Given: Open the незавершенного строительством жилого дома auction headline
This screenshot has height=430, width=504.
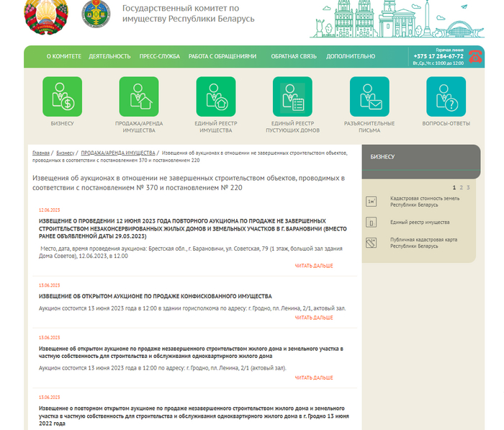Looking at the screenshot, I should pyautogui.click(x=191, y=352).
